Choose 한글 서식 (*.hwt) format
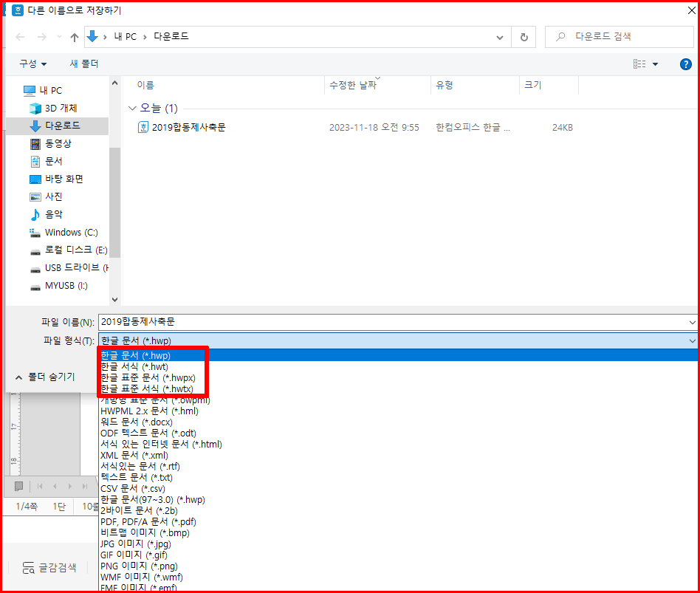The height and width of the screenshot is (593, 700). (x=134, y=367)
